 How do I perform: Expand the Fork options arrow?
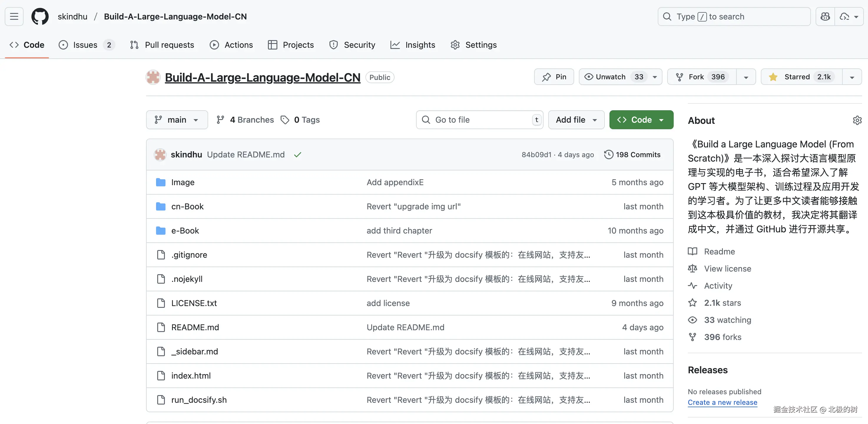point(746,77)
